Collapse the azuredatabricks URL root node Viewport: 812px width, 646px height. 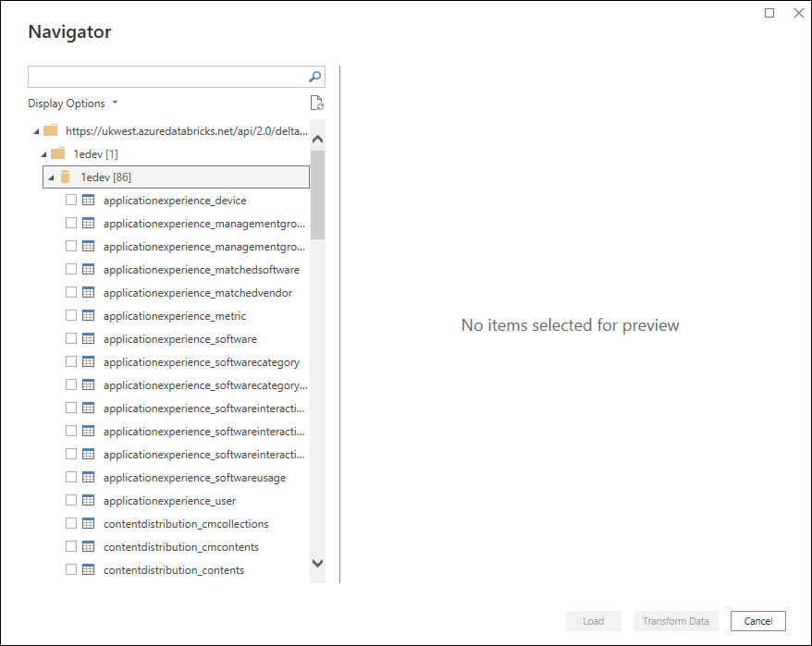[35, 131]
